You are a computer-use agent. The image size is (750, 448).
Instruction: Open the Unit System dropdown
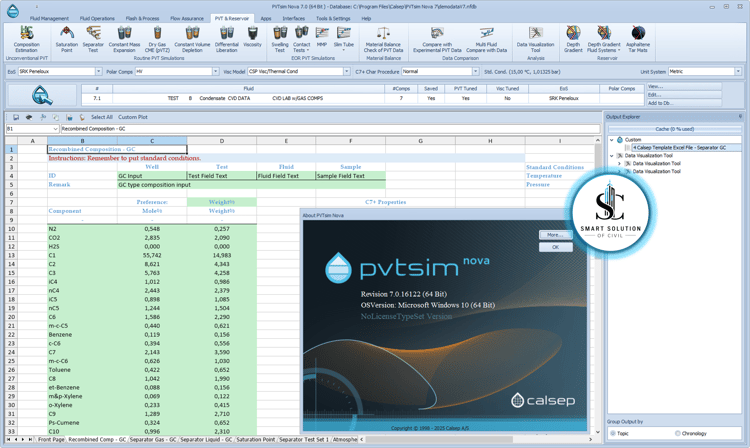click(738, 71)
